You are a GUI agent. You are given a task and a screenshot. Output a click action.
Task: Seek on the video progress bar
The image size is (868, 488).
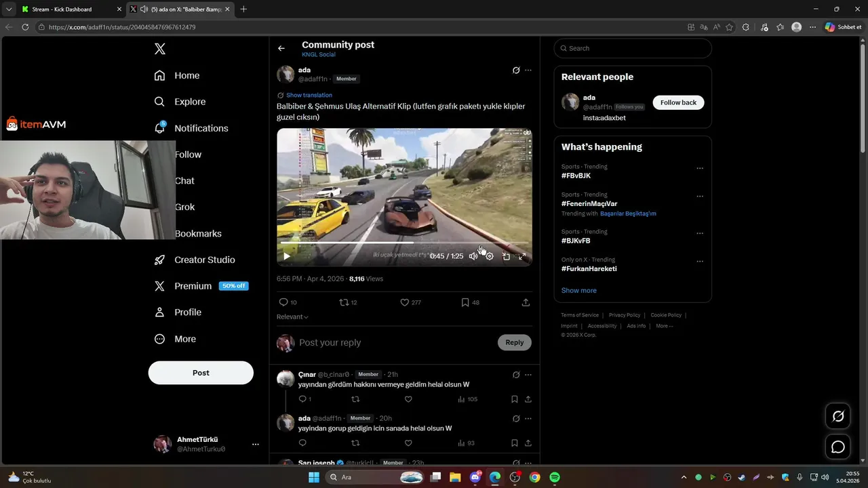404,243
